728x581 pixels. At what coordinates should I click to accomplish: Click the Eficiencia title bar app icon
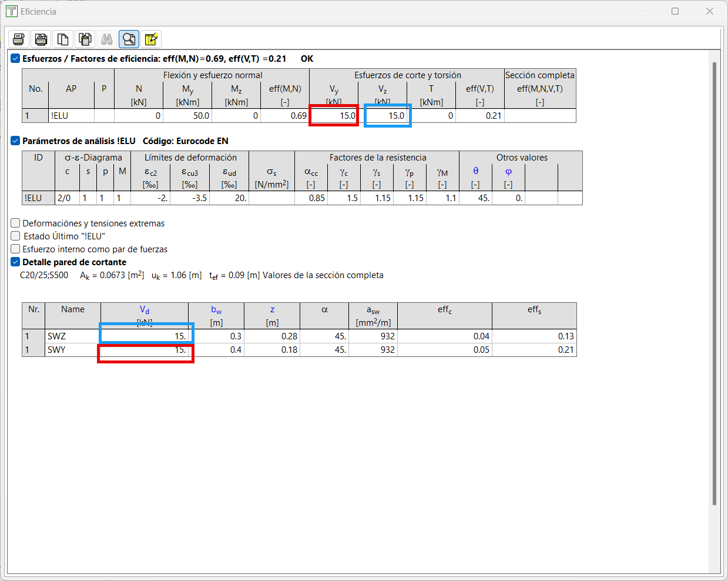(11, 11)
